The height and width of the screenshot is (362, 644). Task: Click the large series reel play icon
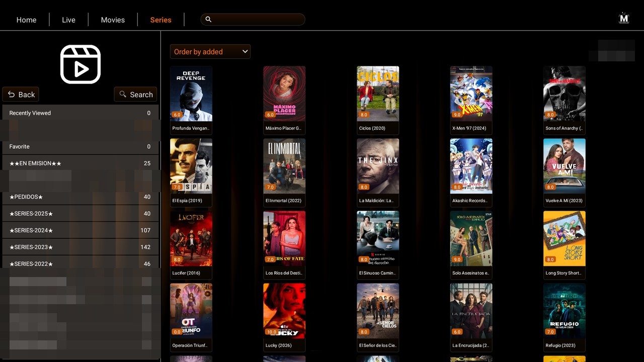click(x=80, y=64)
